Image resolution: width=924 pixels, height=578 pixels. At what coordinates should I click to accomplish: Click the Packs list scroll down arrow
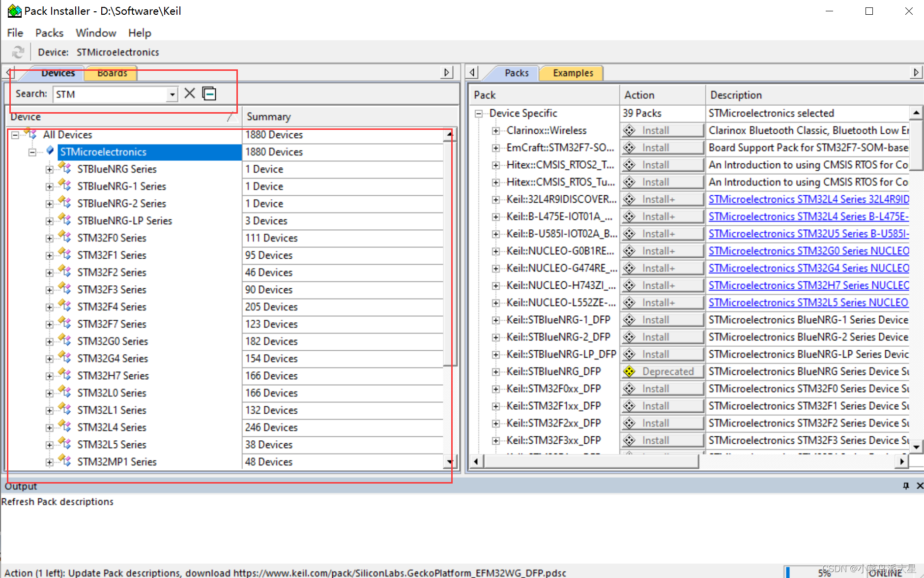coord(916,447)
